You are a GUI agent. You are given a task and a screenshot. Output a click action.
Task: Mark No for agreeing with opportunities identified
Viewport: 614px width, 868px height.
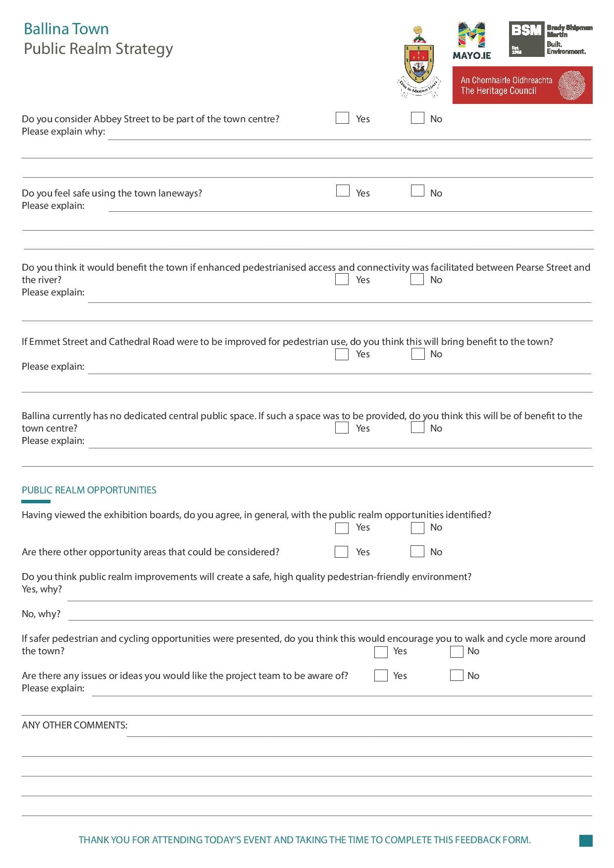click(417, 528)
